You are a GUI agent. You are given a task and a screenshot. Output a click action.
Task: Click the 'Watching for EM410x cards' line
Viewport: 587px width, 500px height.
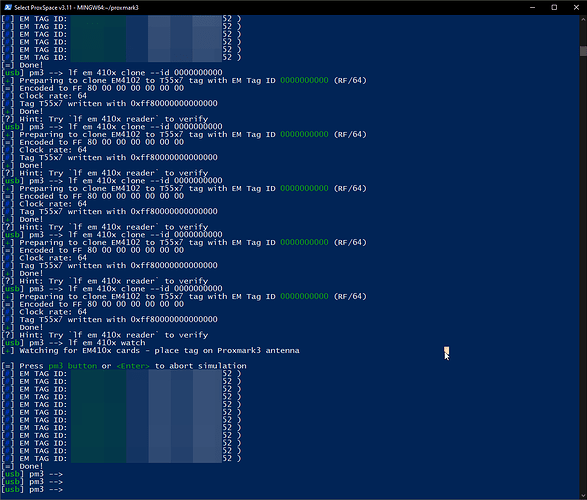[x=150, y=351]
